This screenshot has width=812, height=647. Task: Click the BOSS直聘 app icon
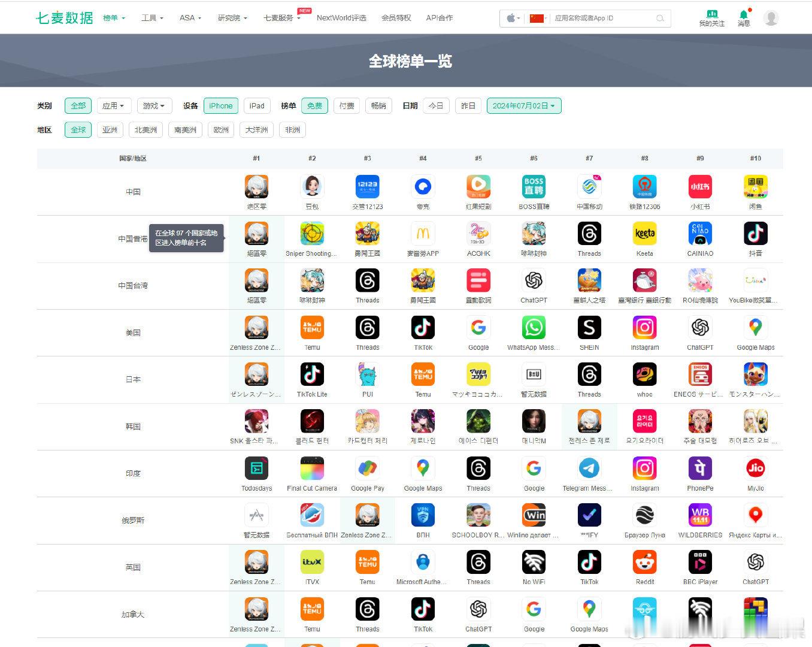(534, 187)
